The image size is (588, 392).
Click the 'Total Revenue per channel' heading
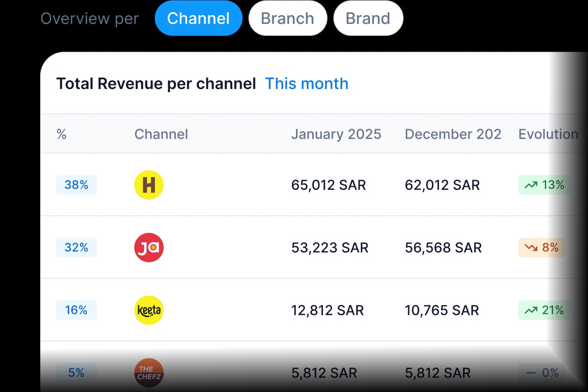pyautogui.click(x=156, y=84)
